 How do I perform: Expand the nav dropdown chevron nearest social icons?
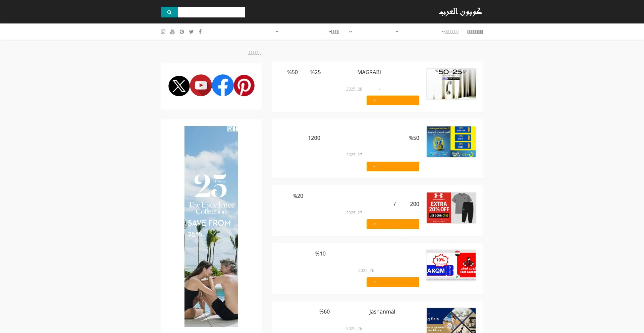(277, 32)
